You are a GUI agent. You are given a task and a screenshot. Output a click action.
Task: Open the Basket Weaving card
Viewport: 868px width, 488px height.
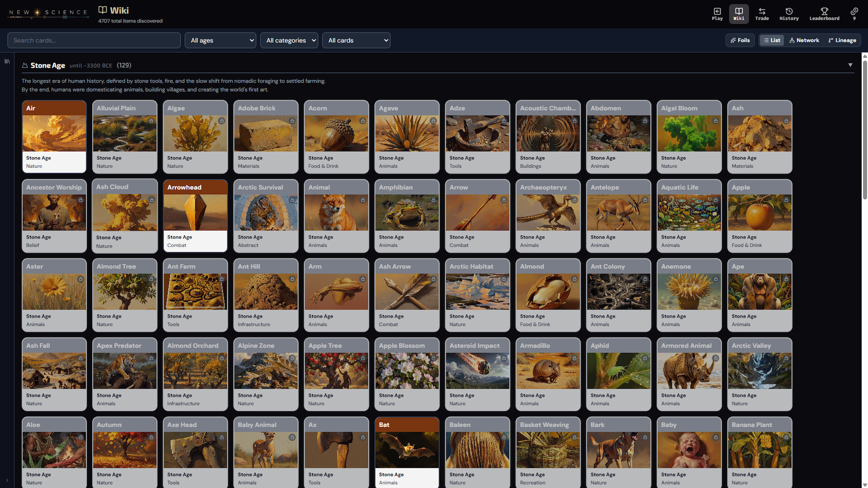coord(548,452)
